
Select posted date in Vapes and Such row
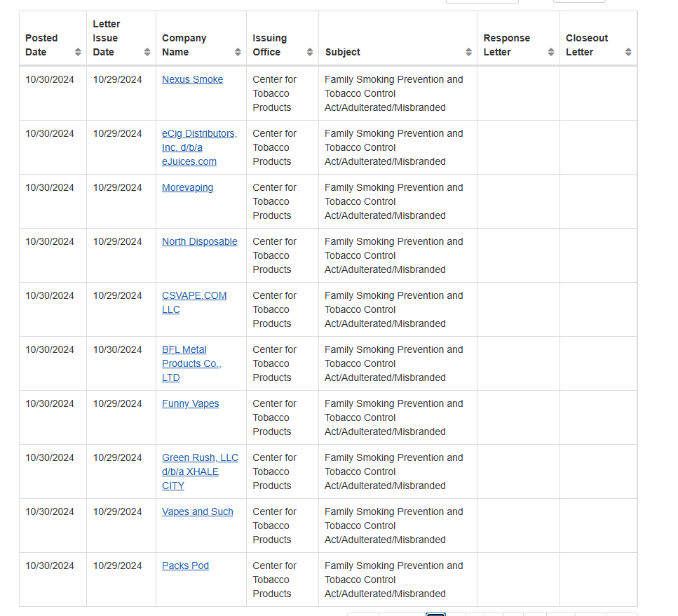click(50, 511)
